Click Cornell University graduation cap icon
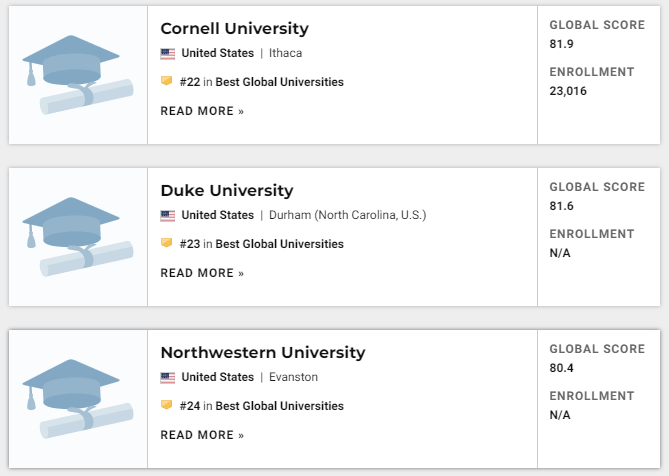 [x=78, y=75]
